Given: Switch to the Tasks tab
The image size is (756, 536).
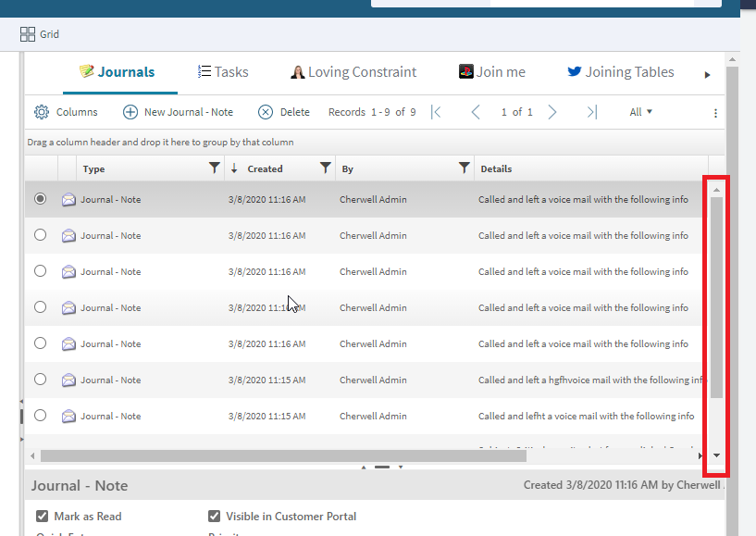Looking at the screenshot, I should [x=222, y=71].
